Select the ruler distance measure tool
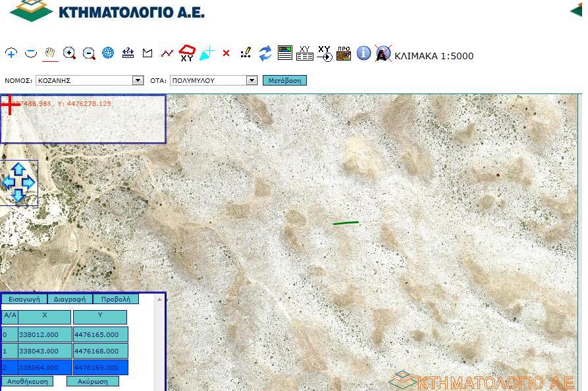The width and height of the screenshot is (588, 391). pos(128,53)
